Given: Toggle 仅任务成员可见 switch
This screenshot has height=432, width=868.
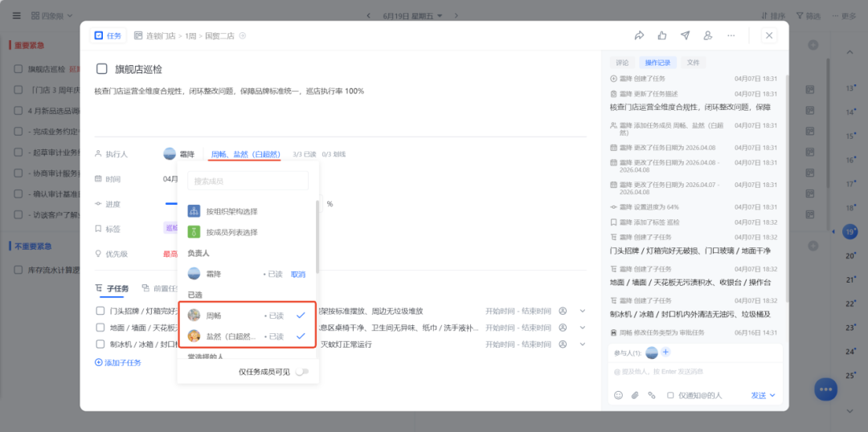Looking at the screenshot, I should pos(301,372).
